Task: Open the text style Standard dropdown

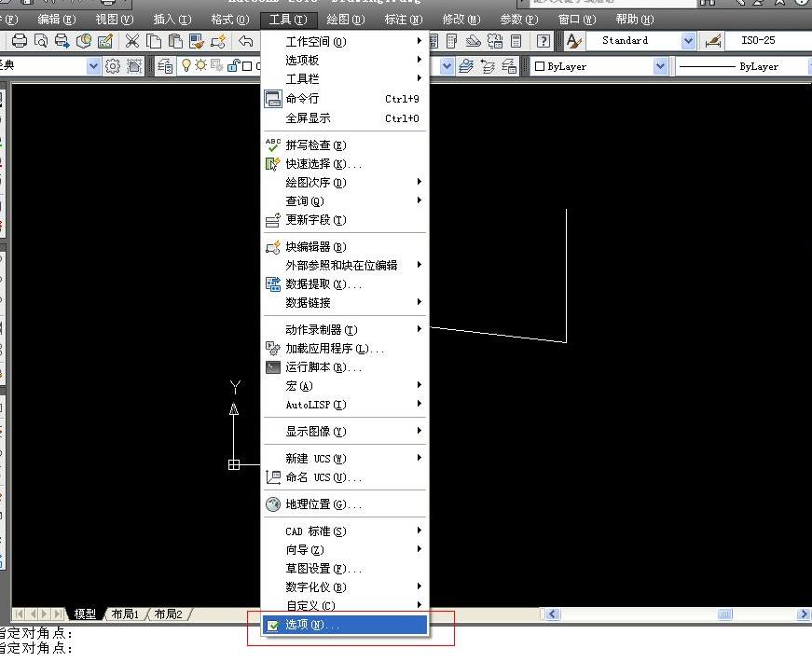Action: tap(688, 40)
